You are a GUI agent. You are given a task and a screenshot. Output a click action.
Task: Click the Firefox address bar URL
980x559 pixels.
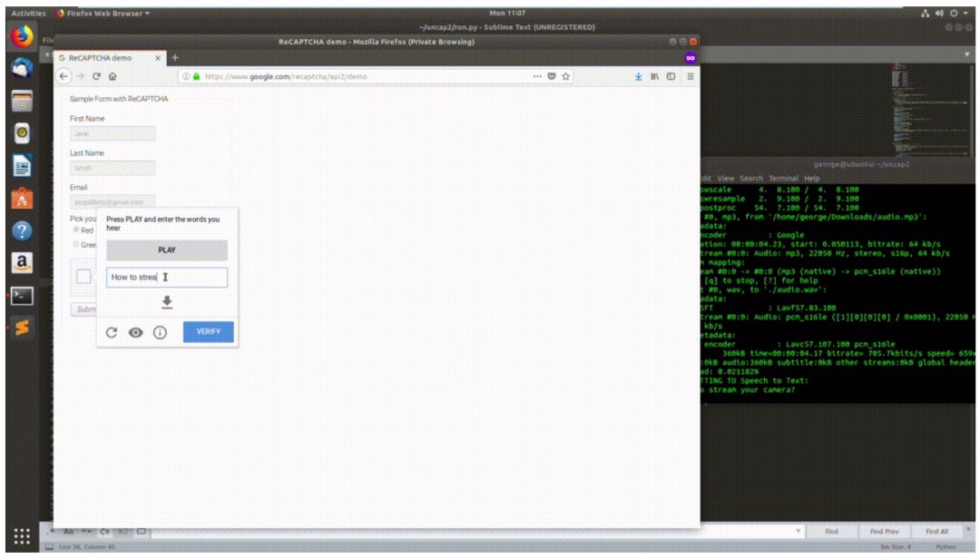286,76
